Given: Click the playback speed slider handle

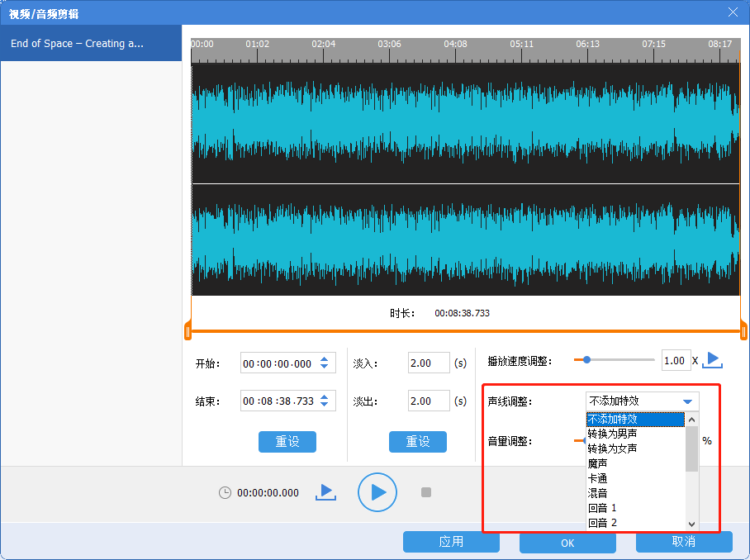Looking at the screenshot, I should coord(586,359).
